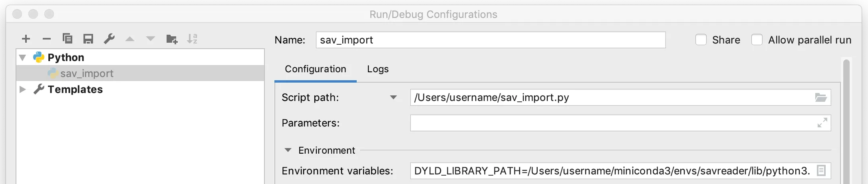Remove configuration with the minus icon

pyautogui.click(x=47, y=39)
